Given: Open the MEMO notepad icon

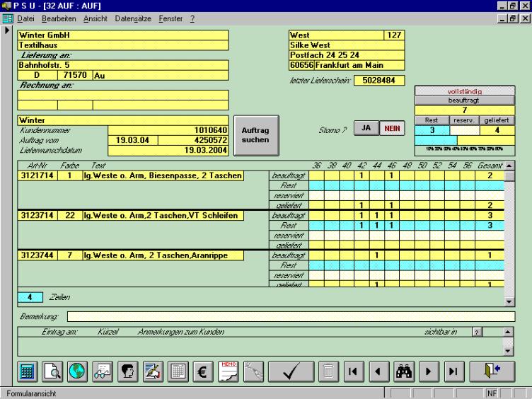Looking at the screenshot, I should pyautogui.click(x=228, y=371).
